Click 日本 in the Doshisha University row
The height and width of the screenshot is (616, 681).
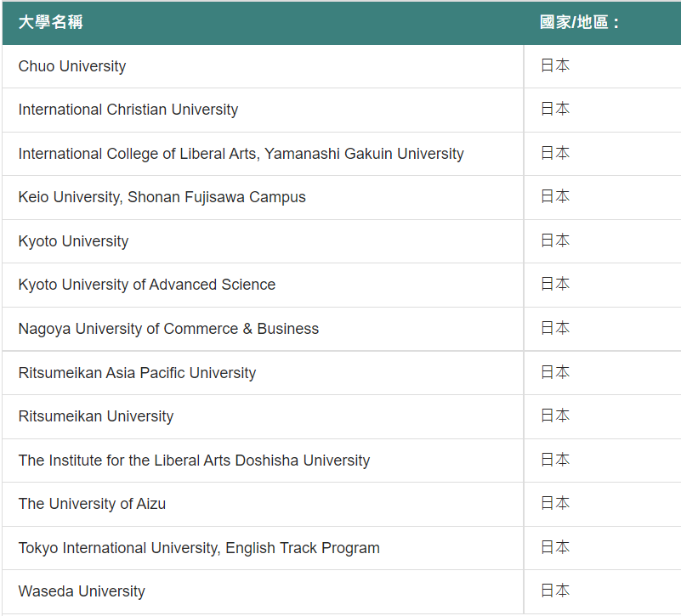pyautogui.click(x=555, y=460)
